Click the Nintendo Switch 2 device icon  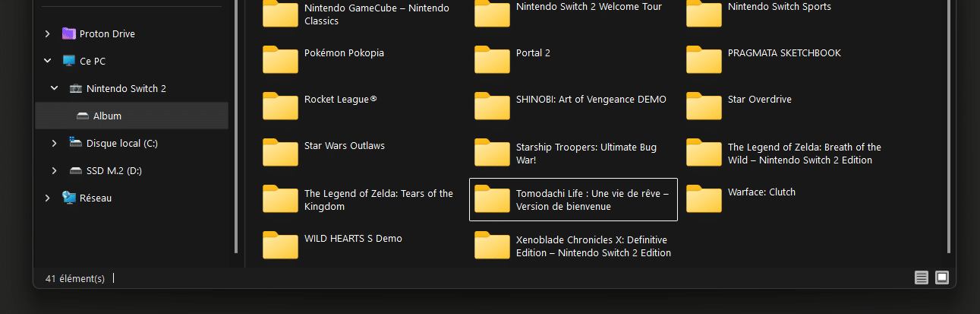click(x=76, y=89)
